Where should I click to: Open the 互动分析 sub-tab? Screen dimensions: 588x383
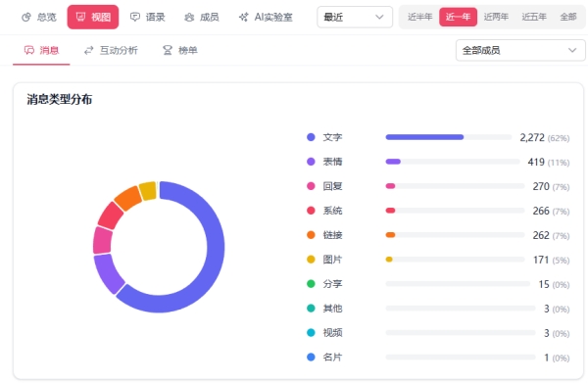[x=111, y=50]
